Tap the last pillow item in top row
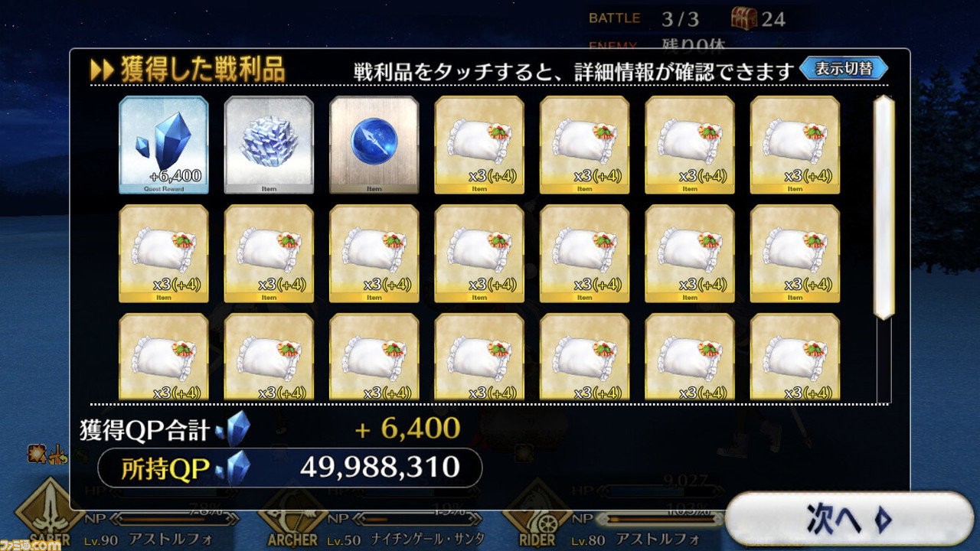The image size is (980, 551). pos(795,145)
